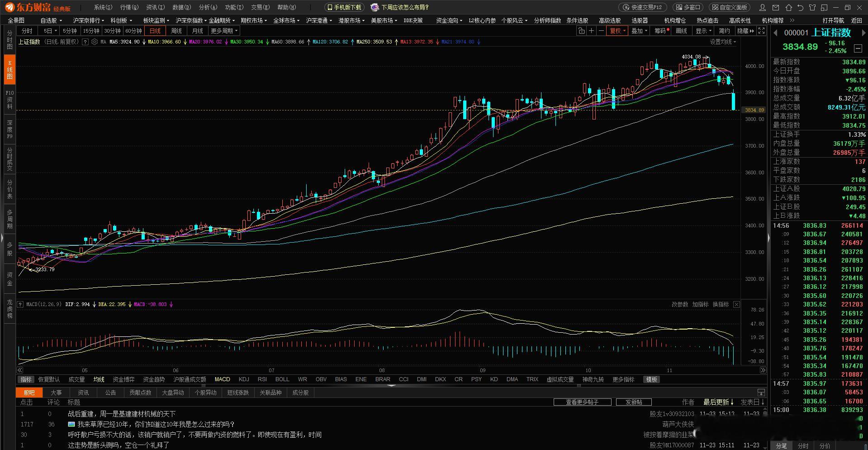Click the 打开导航 link

(x=833, y=20)
